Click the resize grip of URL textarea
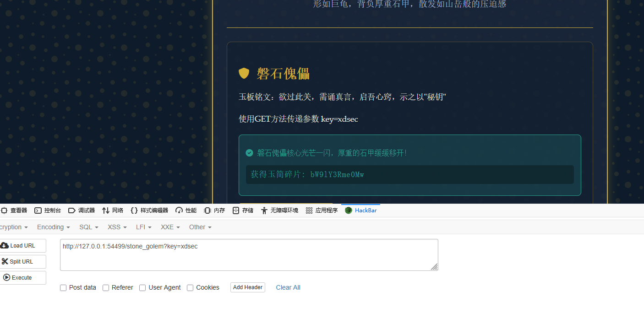Viewport: 644px width, 313px height. [x=434, y=267]
